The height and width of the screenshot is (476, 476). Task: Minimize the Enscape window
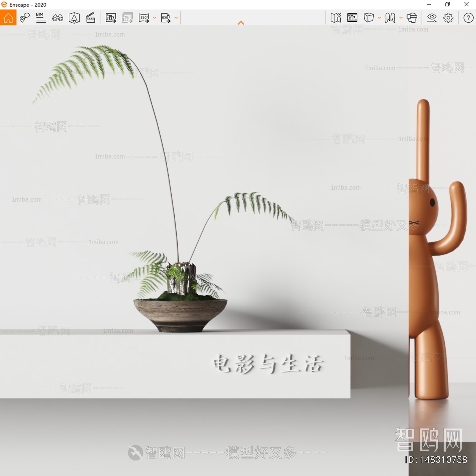pyautogui.click(x=429, y=4)
